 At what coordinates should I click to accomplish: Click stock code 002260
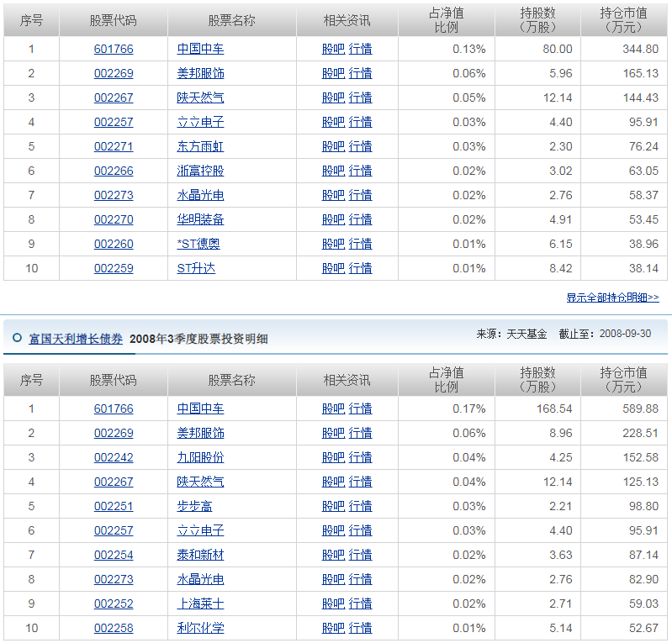[114, 245]
